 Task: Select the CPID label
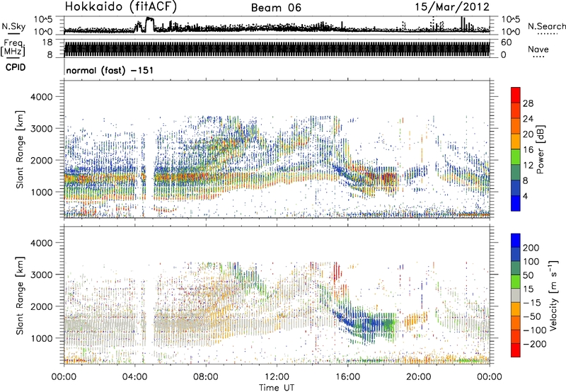16,67
